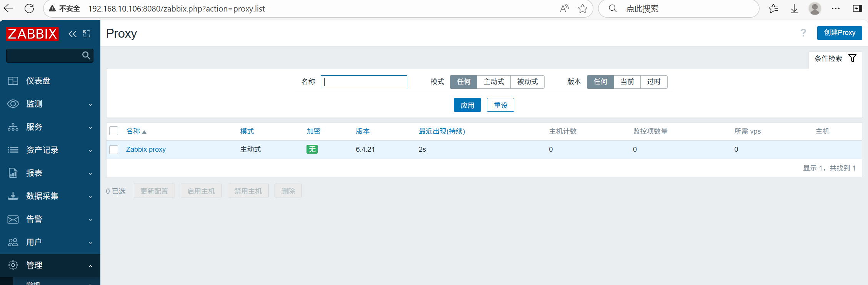
Task: Sort by 名称 column header
Action: (136, 131)
